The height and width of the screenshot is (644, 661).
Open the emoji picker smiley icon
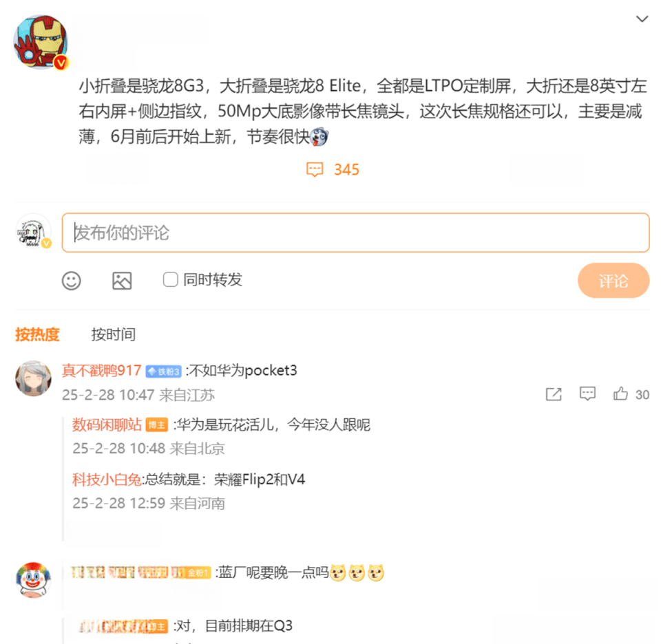(x=71, y=281)
